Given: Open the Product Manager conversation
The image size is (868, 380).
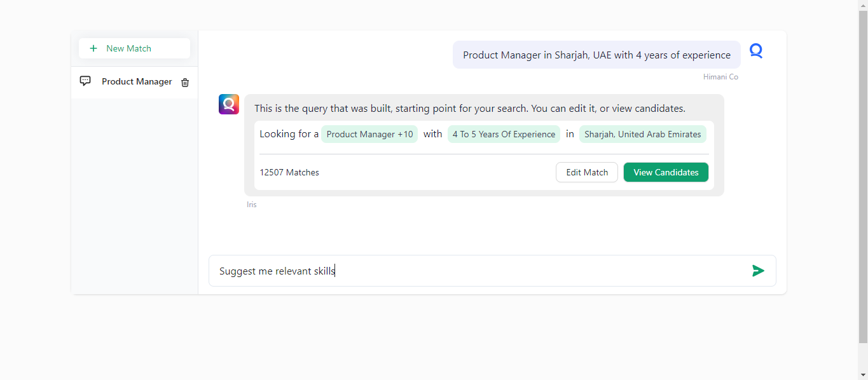Looking at the screenshot, I should click(137, 82).
